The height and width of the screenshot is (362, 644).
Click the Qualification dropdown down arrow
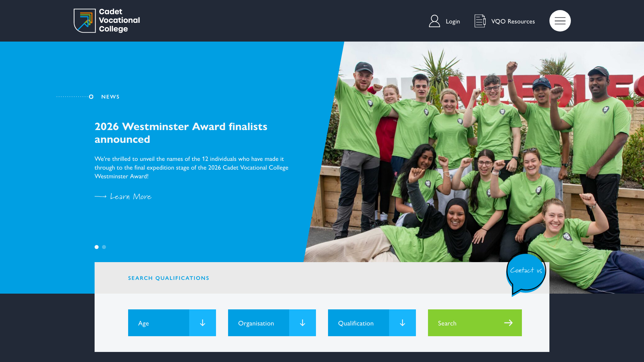pos(402,323)
